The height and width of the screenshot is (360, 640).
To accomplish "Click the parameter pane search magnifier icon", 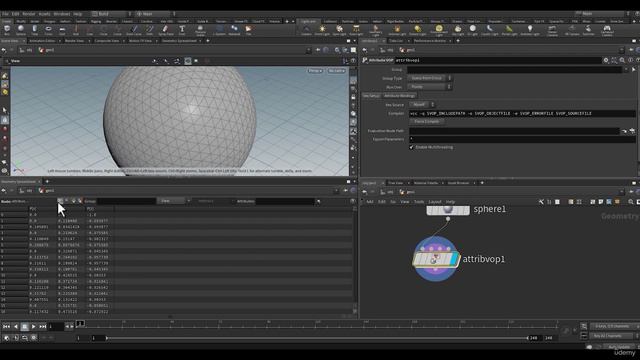I will click(622, 60).
